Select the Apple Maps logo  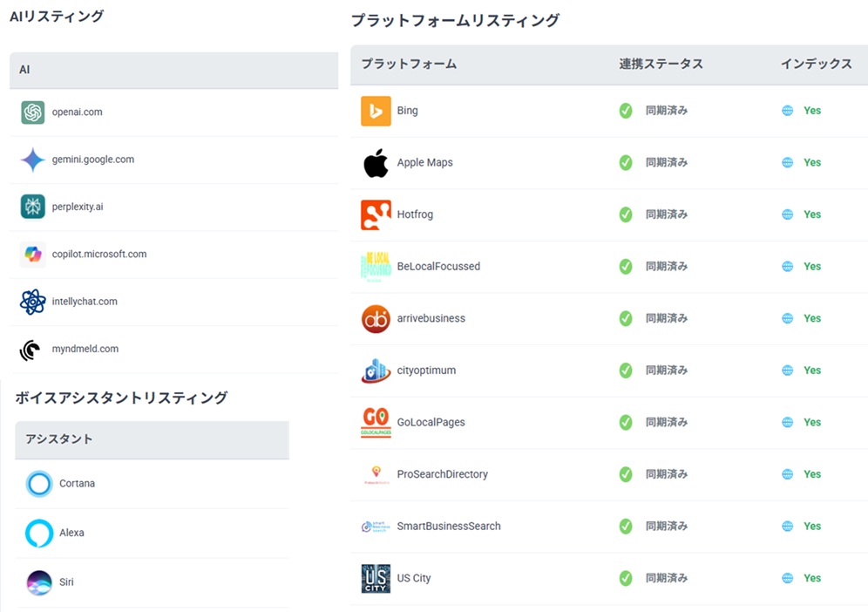[376, 163]
